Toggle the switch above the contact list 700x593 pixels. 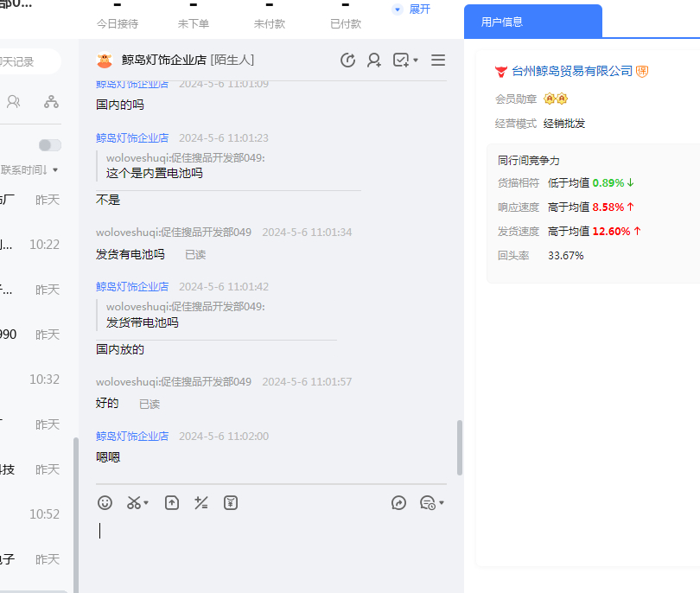click(x=50, y=145)
